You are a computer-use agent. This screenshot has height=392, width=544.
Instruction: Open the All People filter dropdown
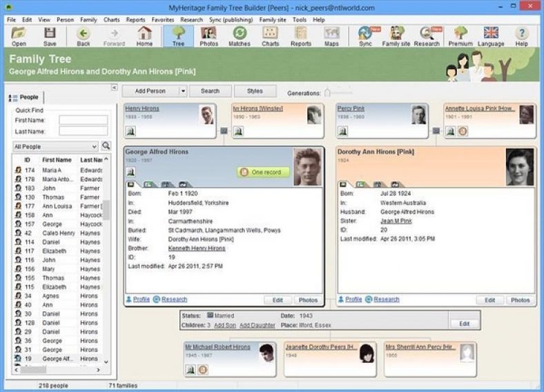(55, 146)
